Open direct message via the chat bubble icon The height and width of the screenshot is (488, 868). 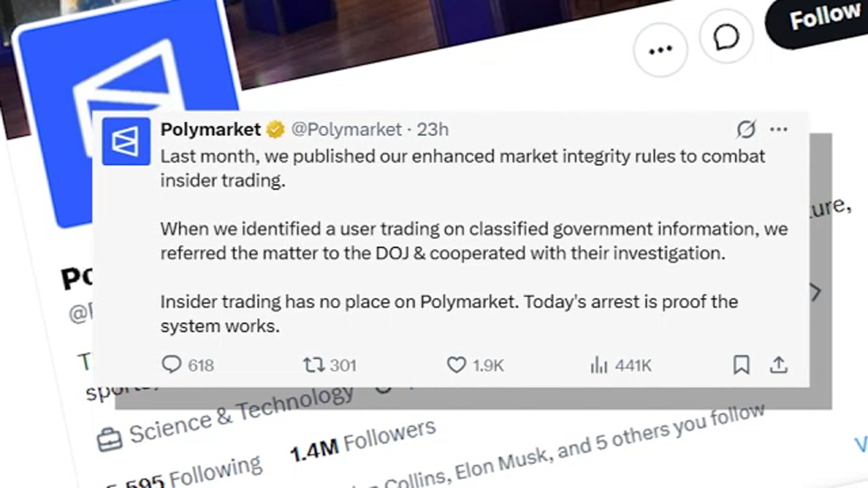[x=726, y=37]
